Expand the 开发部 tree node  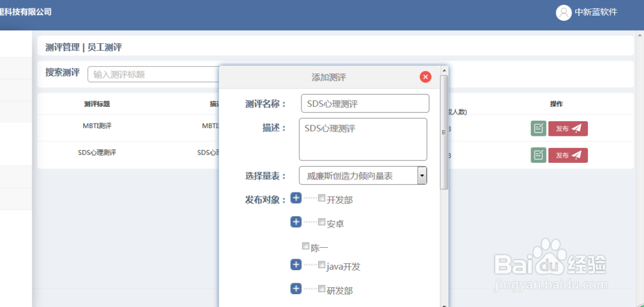tap(296, 198)
